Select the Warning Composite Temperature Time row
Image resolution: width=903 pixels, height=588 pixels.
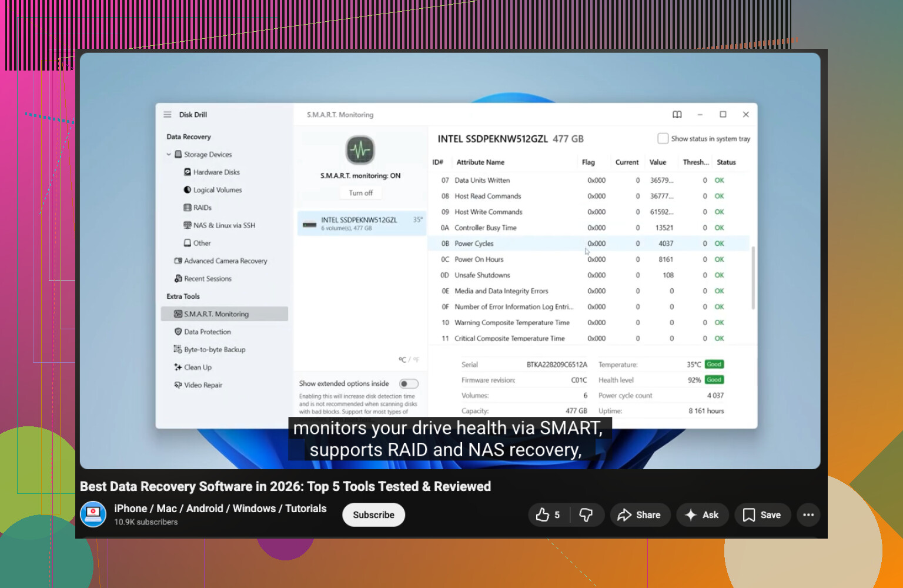tap(590, 323)
